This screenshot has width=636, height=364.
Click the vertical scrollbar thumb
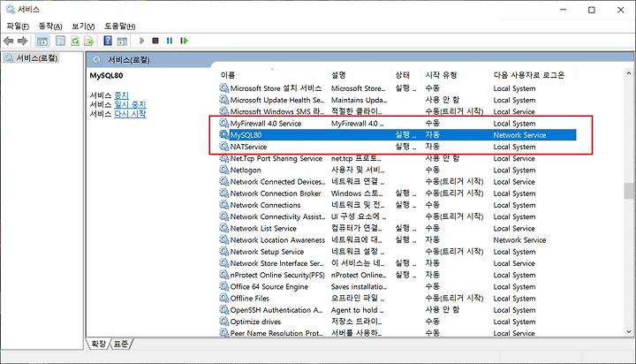[629, 191]
